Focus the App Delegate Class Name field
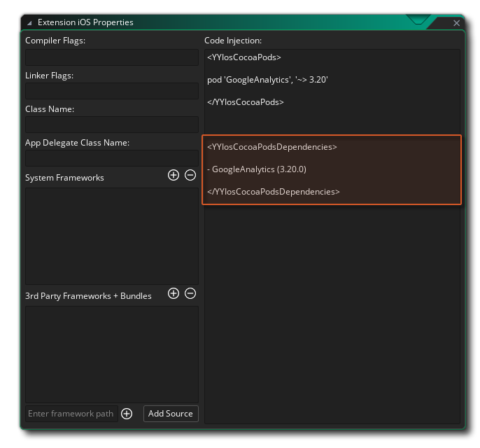 pyautogui.click(x=112, y=158)
